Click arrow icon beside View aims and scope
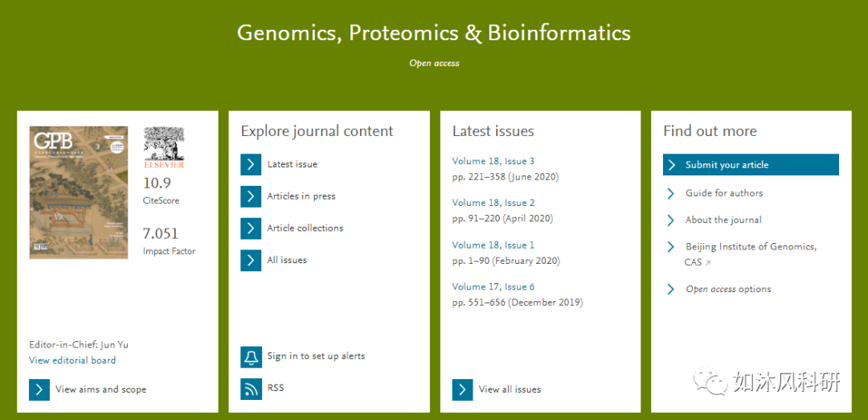This screenshot has width=868, height=420. click(x=39, y=389)
